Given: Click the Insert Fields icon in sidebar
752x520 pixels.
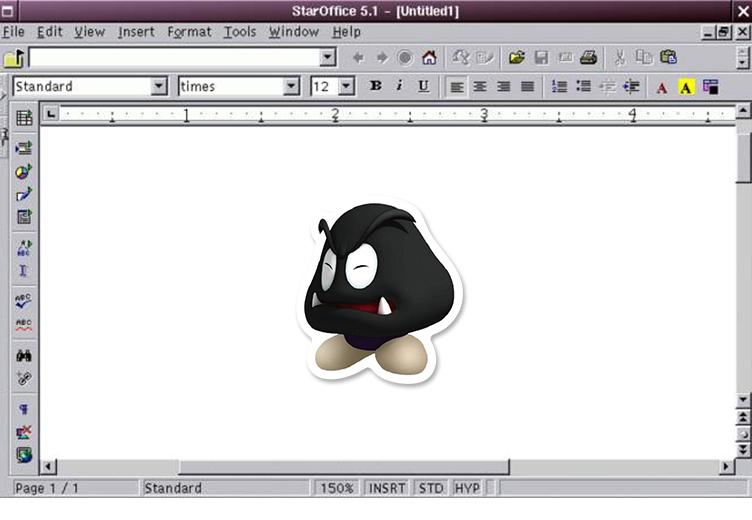Looking at the screenshot, I should (24, 147).
